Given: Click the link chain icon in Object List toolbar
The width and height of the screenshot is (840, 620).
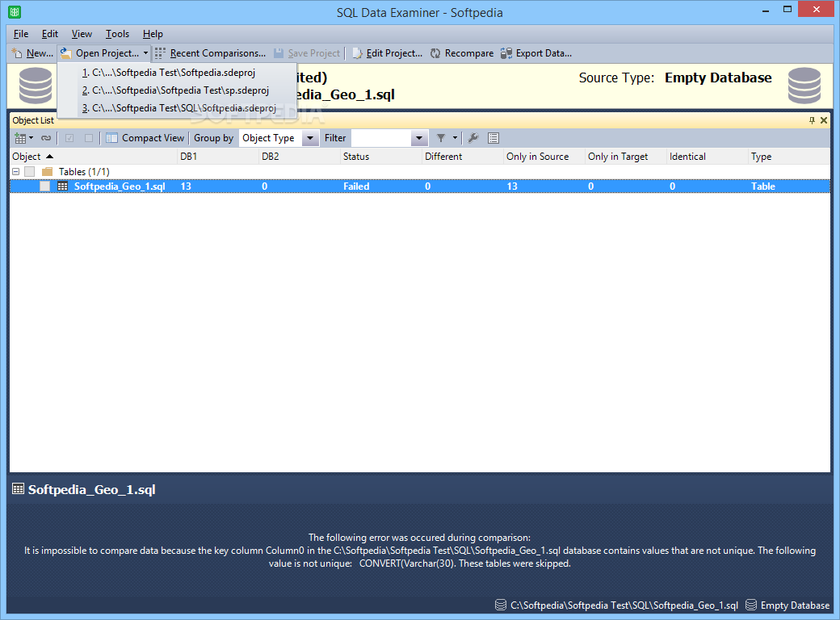Looking at the screenshot, I should pyautogui.click(x=46, y=138).
